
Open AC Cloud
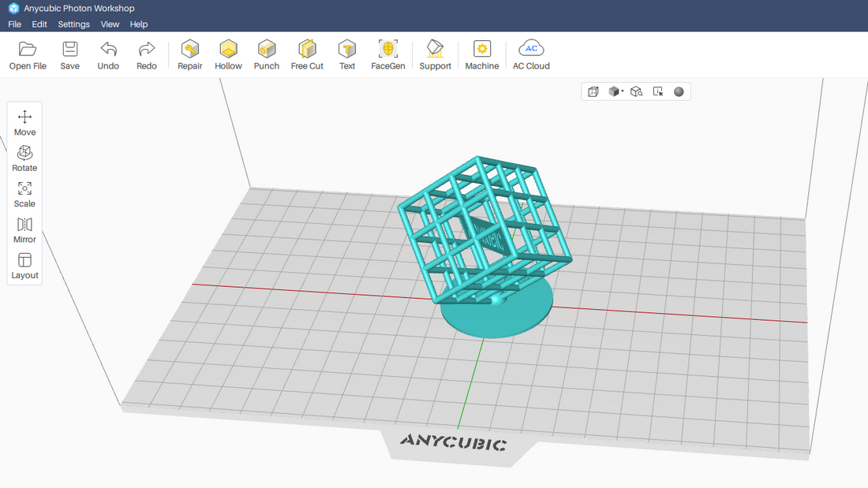(530, 54)
